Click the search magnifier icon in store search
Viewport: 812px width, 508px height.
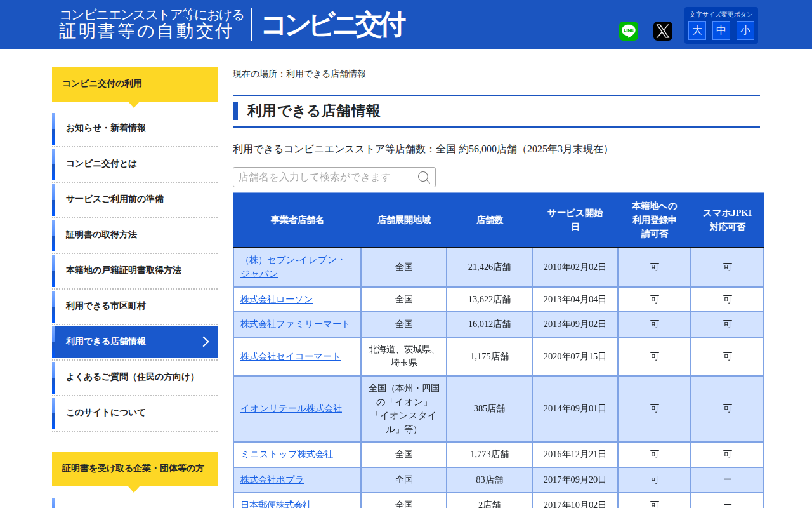coord(424,178)
